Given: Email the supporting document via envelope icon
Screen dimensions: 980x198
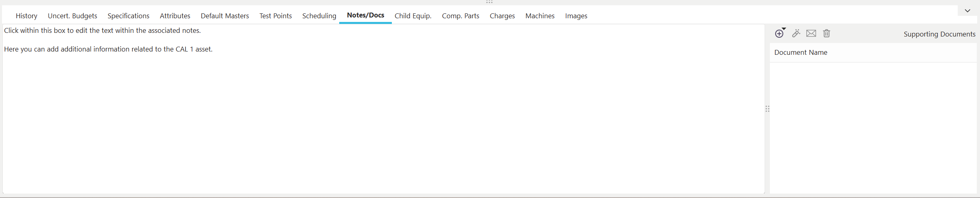Looking at the screenshot, I should [x=811, y=34].
